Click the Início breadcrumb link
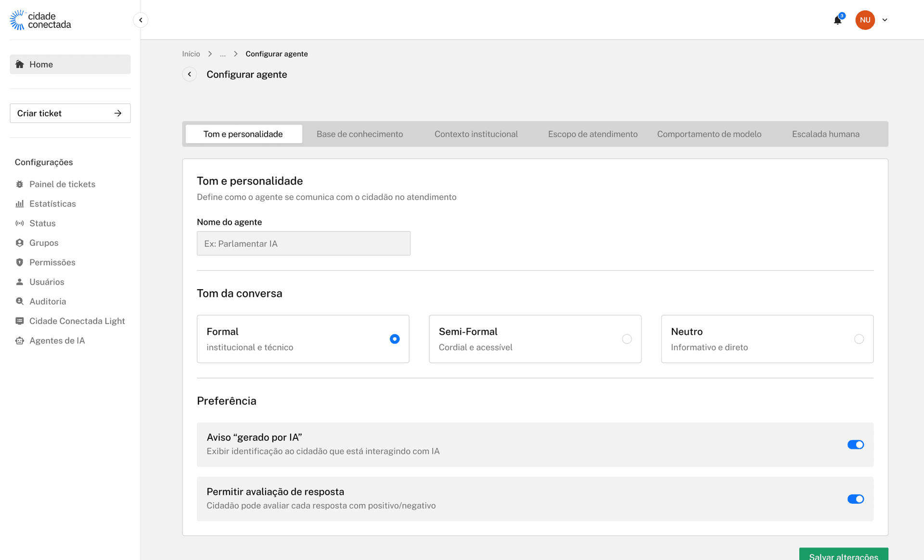The image size is (924, 560). [191, 54]
